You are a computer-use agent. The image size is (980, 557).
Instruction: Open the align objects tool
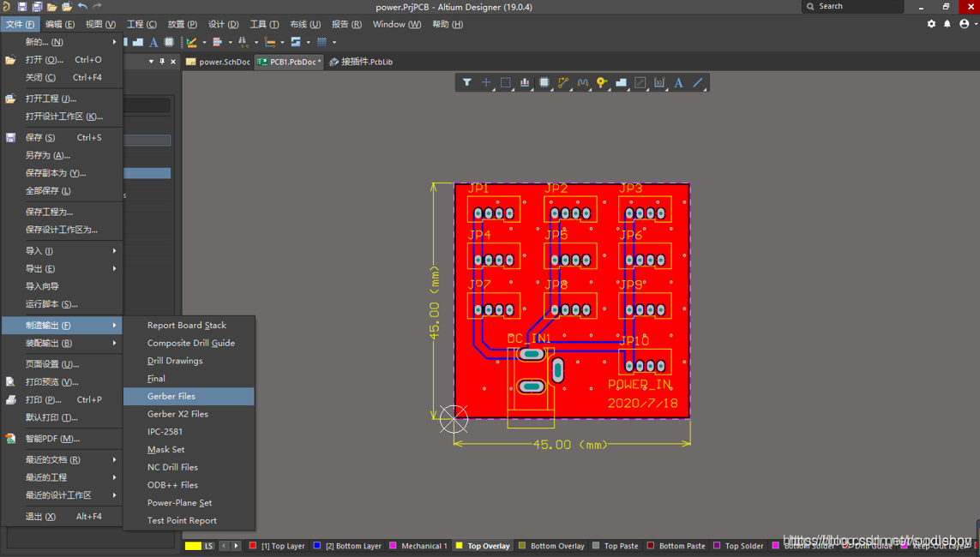[x=525, y=82]
